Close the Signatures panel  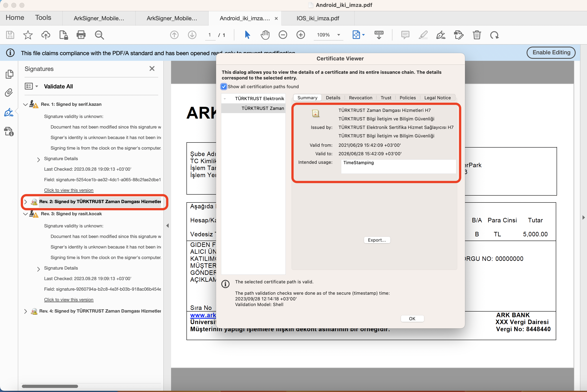pyautogui.click(x=152, y=69)
